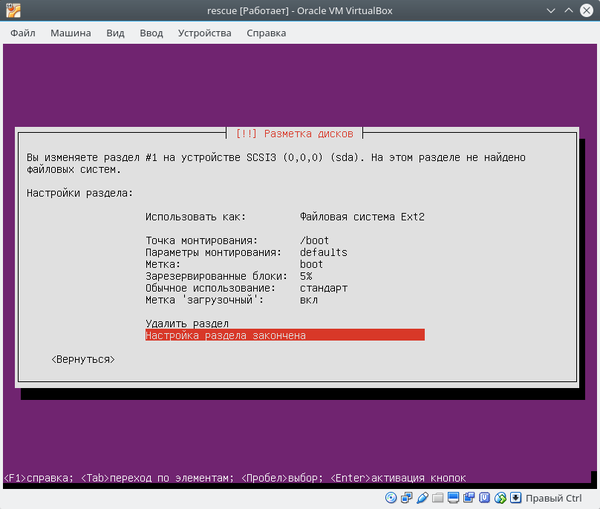Click the Настройки раздела heading
The image size is (600, 509).
click(x=80, y=193)
